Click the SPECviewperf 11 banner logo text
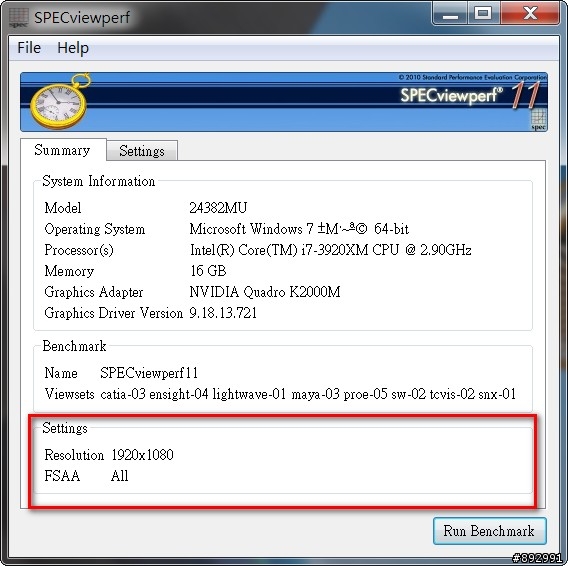 click(470, 95)
